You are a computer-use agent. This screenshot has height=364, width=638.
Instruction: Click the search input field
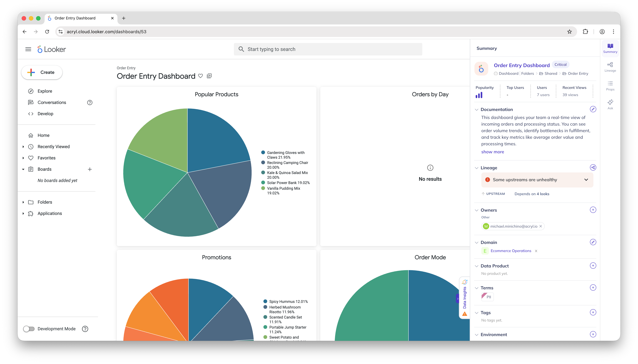[328, 49]
